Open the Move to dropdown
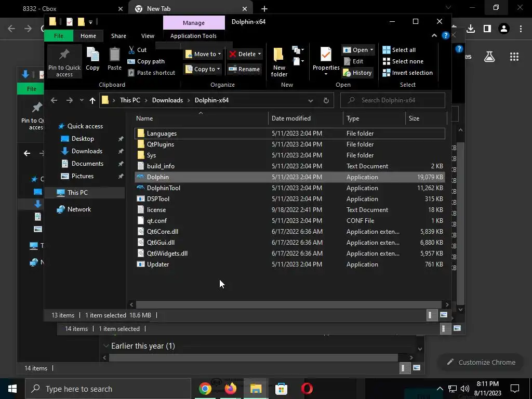 click(203, 54)
